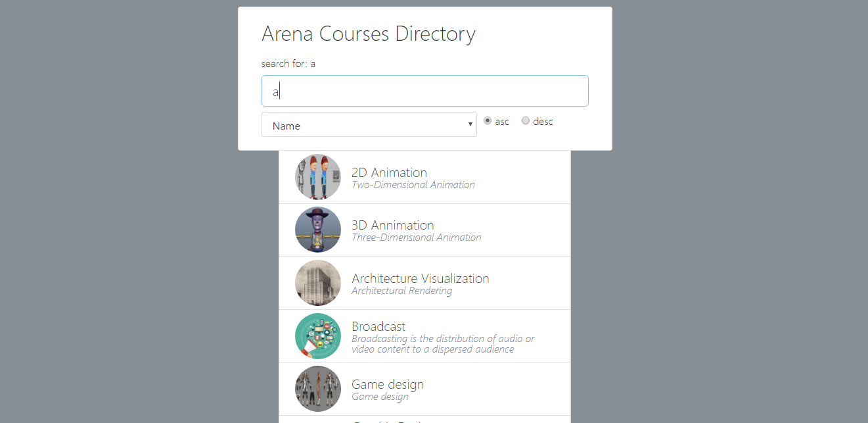Select the Broadcast course title
The width and height of the screenshot is (868, 423).
pyautogui.click(x=378, y=326)
